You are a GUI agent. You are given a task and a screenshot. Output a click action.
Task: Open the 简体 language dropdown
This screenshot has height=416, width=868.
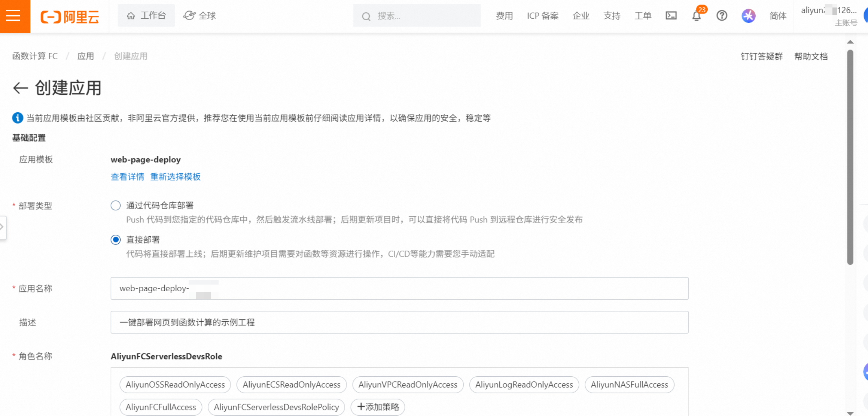778,16
